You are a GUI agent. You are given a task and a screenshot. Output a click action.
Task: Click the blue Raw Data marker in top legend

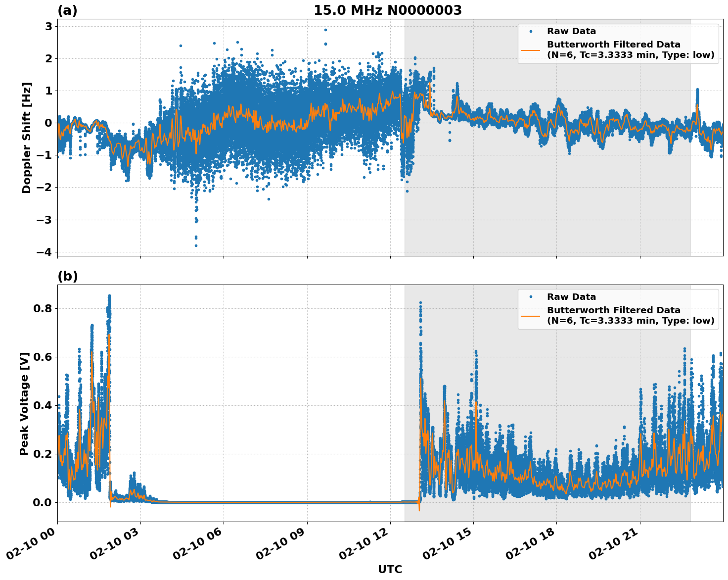(530, 32)
